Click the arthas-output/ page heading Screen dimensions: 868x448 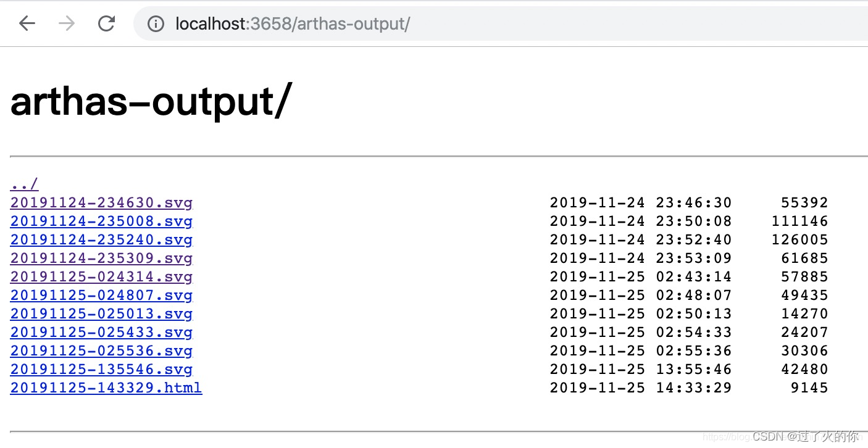click(149, 102)
